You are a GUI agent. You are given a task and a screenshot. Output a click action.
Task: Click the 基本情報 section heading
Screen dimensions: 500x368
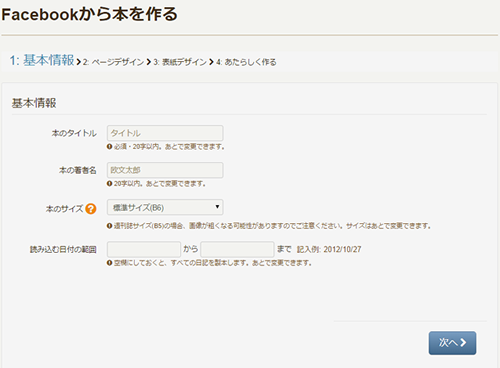click(x=34, y=103)
